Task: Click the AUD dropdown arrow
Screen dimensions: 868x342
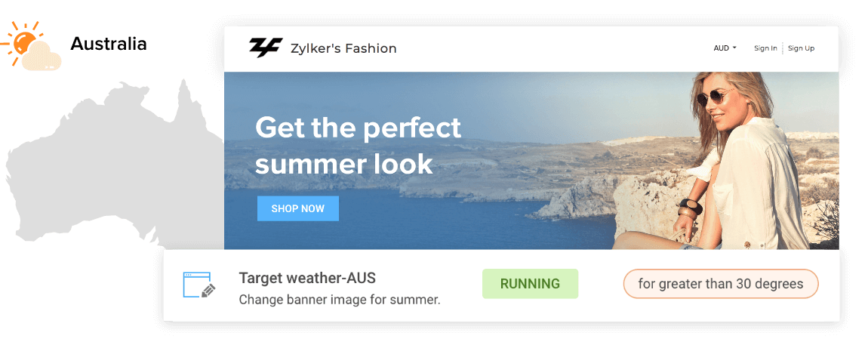Action: [x=734, y=48]
